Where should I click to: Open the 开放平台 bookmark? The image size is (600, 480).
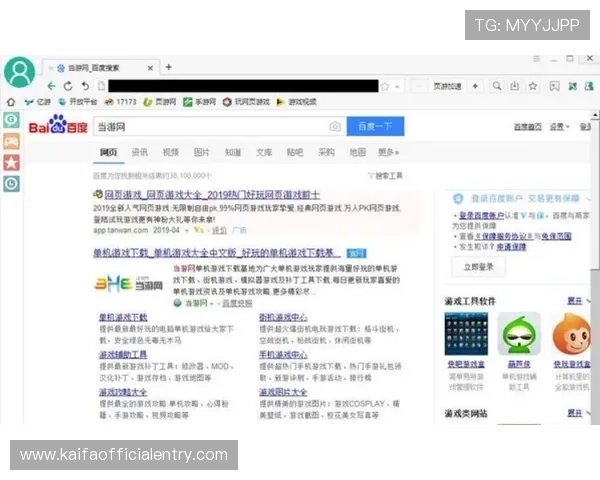click(78, 102)
